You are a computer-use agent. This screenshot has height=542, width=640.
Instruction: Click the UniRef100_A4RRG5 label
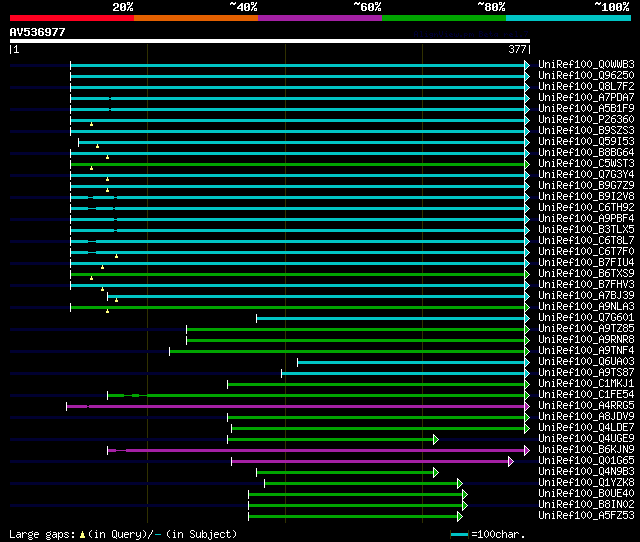586,406
